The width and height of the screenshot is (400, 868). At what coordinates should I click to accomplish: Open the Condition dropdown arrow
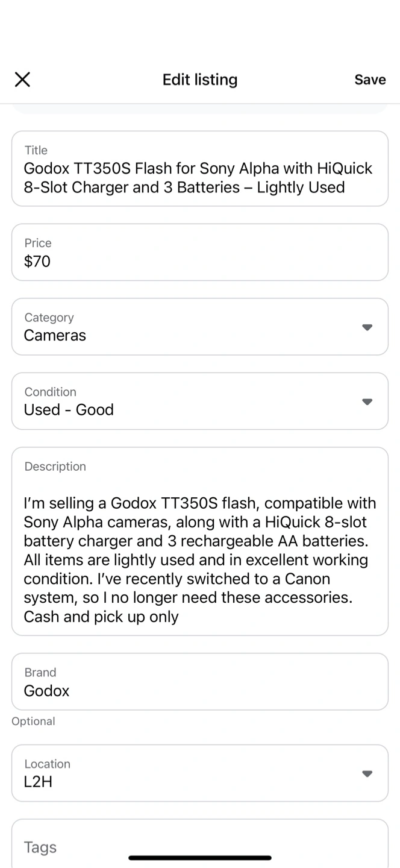tap(367, 402)
